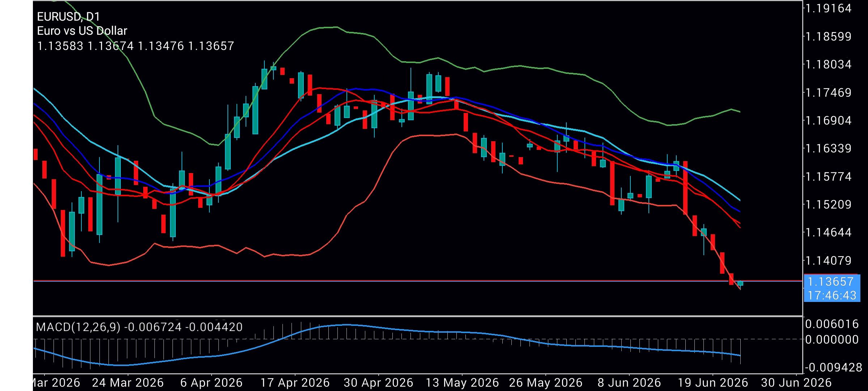Click the 6 Apr 2026 date label
Viewport: 868px width, 391px height.
coord(211,383)
